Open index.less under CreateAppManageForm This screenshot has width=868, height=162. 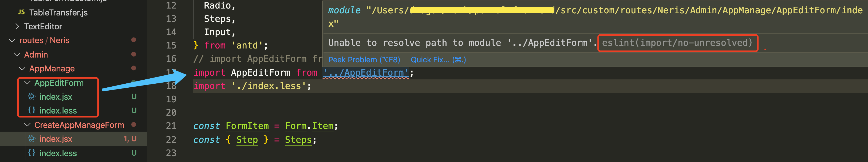pyautogui.click(x=58, y=153)
